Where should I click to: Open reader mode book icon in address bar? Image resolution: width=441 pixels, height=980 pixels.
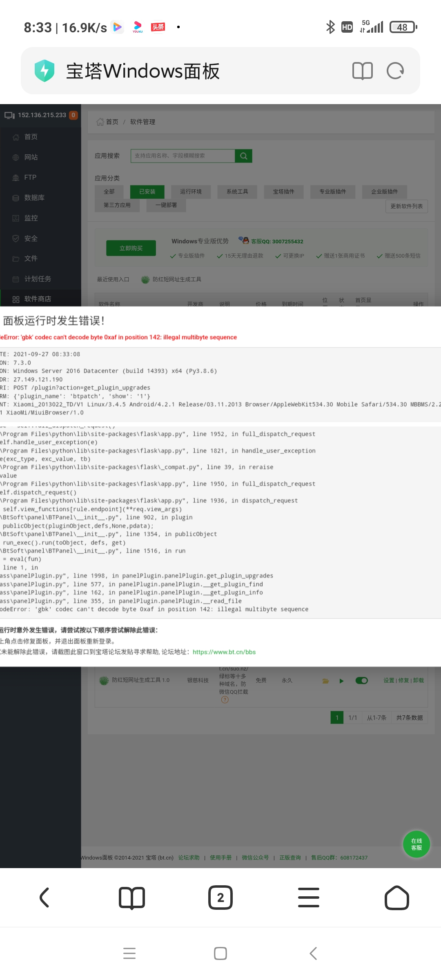coord(363,71)
